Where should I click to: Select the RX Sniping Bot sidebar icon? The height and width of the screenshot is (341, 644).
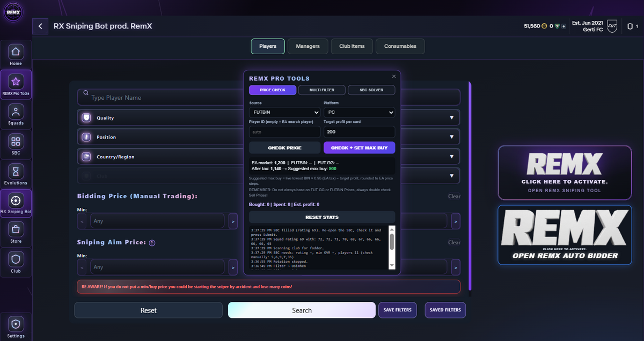pos(16,204)
